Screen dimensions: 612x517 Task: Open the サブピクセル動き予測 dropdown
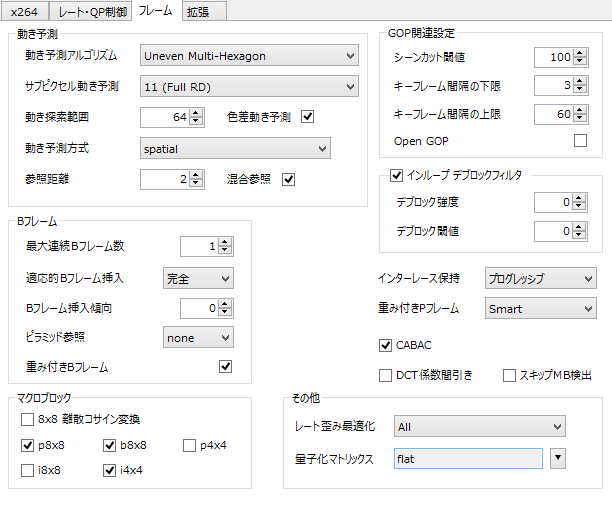coord(249,86)
